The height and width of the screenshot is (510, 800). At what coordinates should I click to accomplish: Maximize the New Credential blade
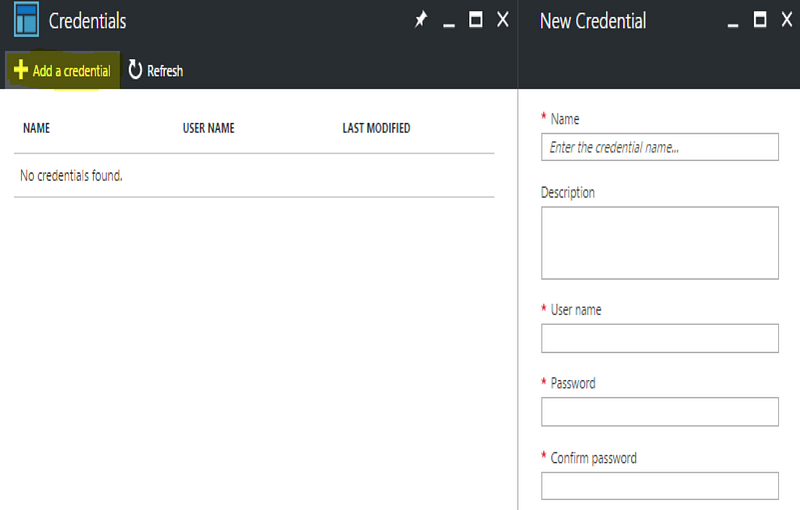(x=760, y=19)
